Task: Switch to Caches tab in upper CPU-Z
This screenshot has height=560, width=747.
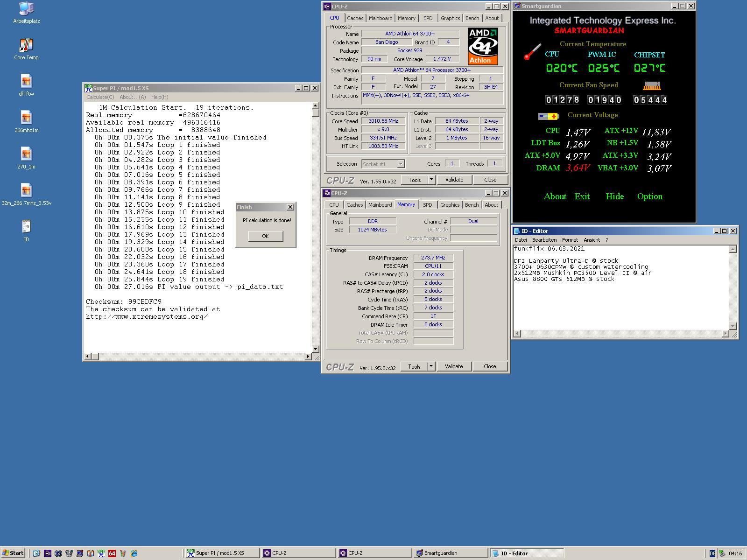Action: (x=355, y=18)
